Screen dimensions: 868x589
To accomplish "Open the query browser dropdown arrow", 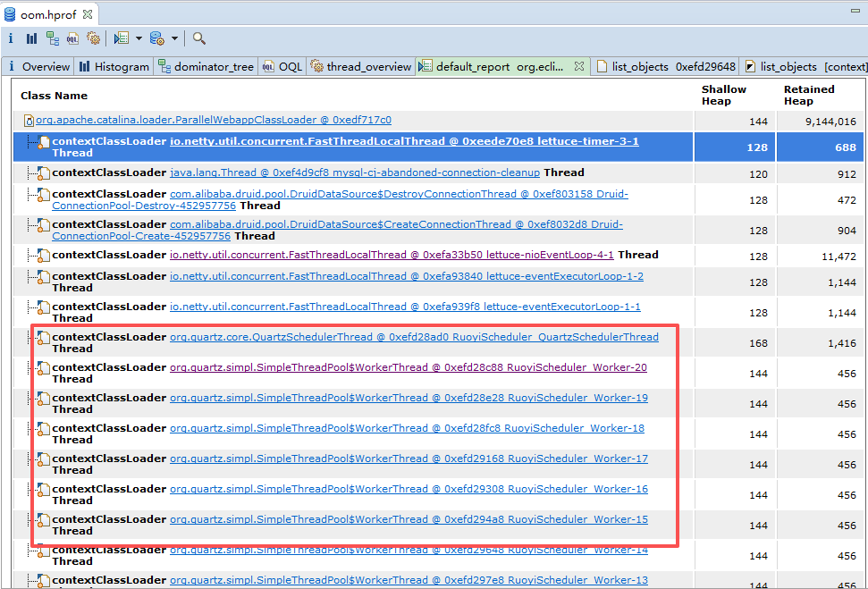I will tap(174, 38).
